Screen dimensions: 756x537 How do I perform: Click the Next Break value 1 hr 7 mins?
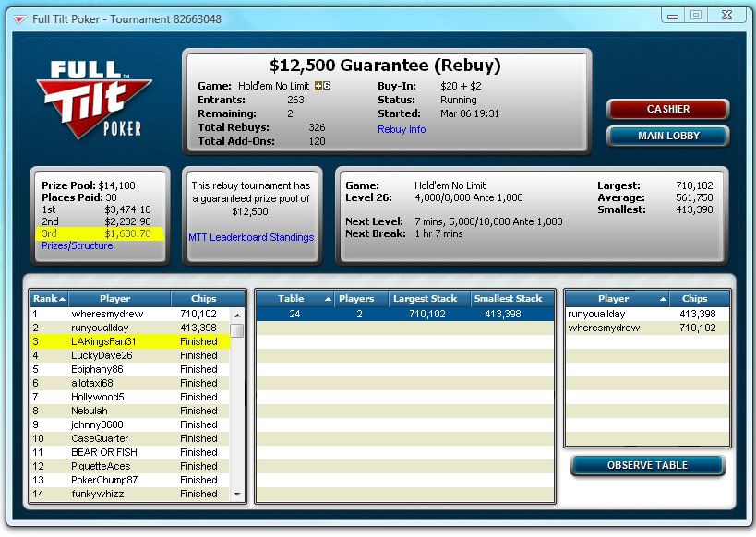(x=438, y=233)
